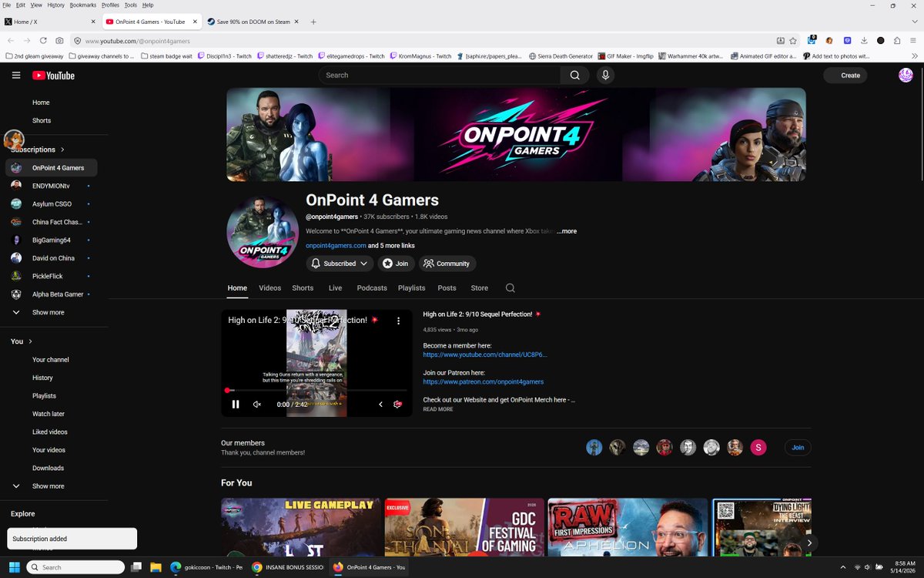Viewport: 924px width, 578px height.
Task: Click Join in the Our members row
Action: pyautogui.click(x=798, y=447)
